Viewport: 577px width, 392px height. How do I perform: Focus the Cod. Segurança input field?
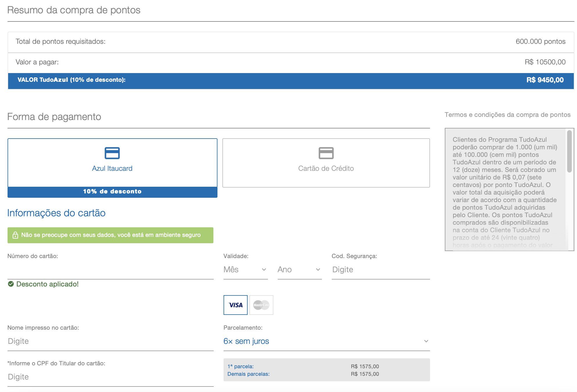tap(381, 270)
